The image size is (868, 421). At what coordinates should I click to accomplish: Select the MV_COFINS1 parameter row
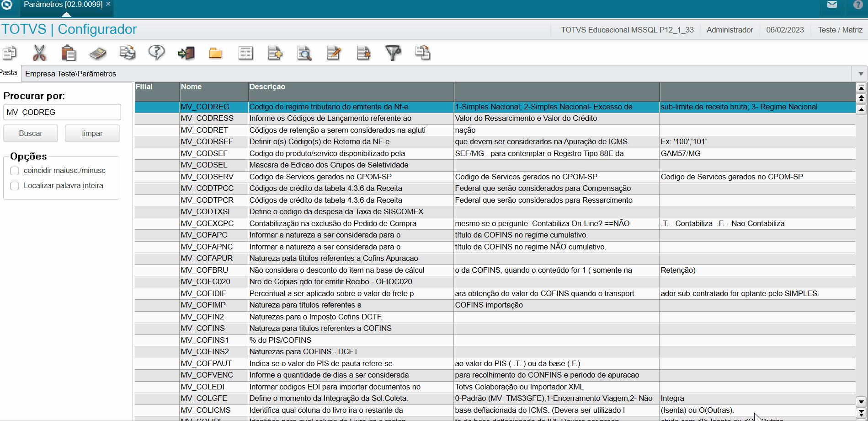(495, 340)
